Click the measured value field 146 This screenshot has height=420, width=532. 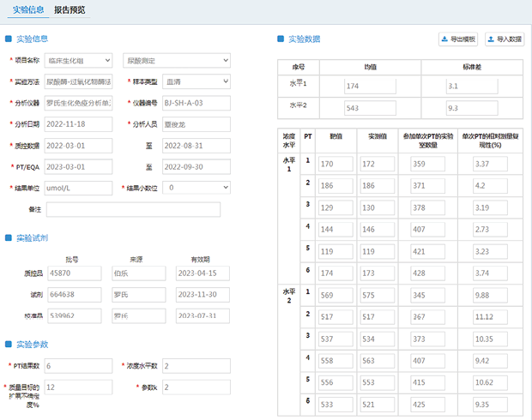tap(378, 230)
